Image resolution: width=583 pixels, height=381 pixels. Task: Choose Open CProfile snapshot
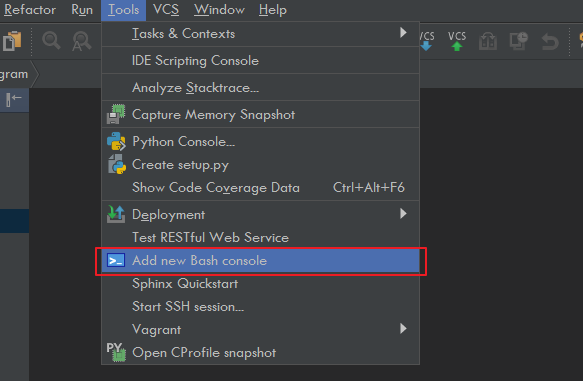point(260,352)
